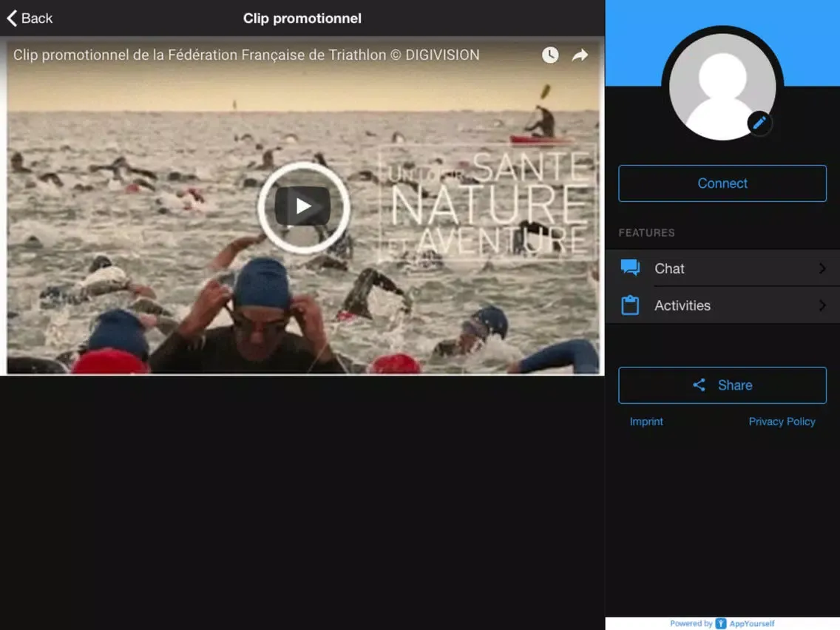Open the Privacy Policy link
The width and height of the screenshot is (840, 630).
(x=782, y=421)
